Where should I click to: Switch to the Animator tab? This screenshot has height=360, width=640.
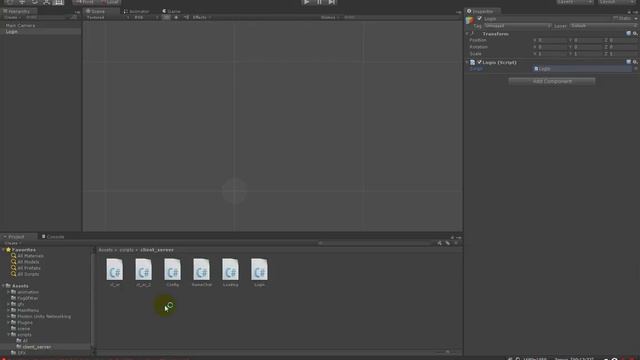point(137,11)
